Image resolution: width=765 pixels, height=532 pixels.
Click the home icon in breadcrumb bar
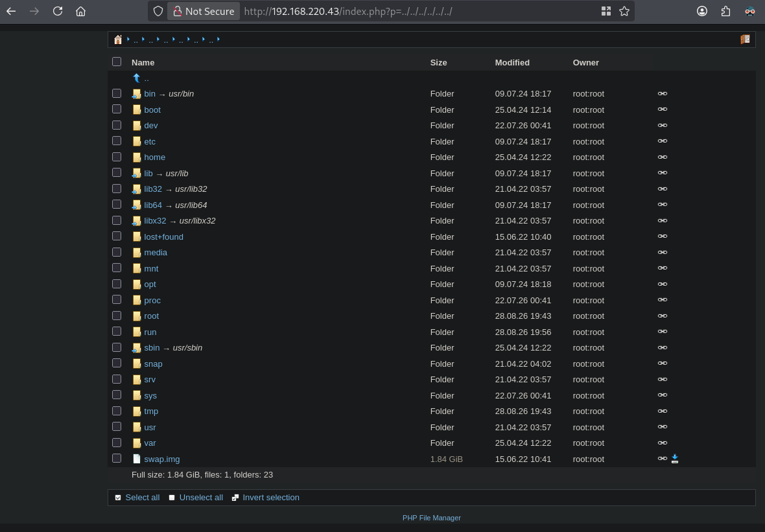tap(117, 40)
